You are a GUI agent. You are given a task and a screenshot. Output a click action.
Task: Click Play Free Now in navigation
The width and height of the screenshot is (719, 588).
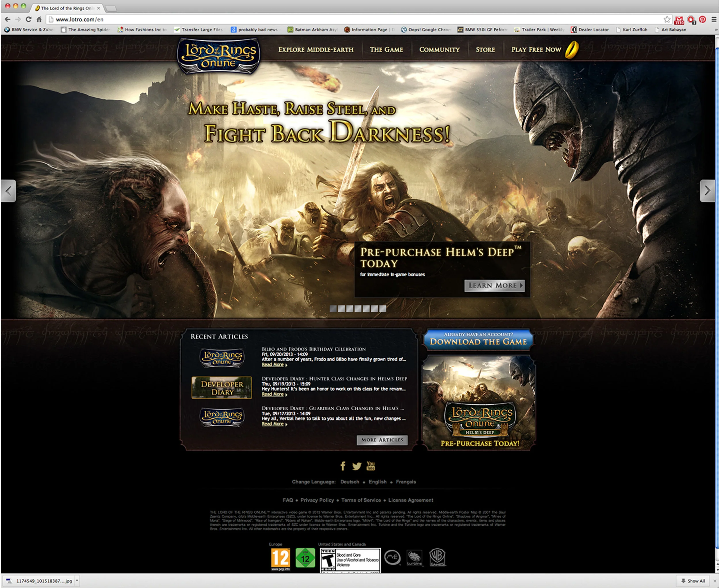(536, 49)
